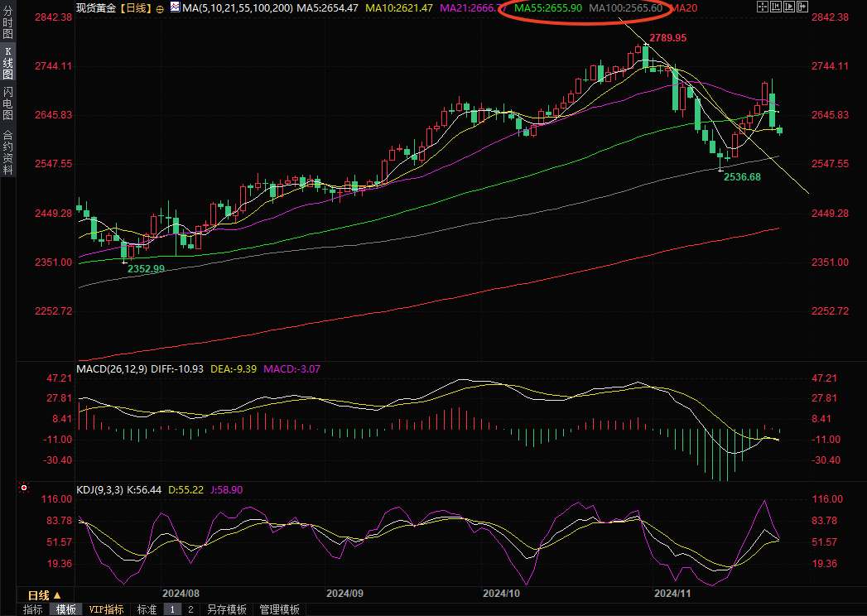Click the 标准 button in bottom bar
867x616 pixels.
[x=147, y=609]
